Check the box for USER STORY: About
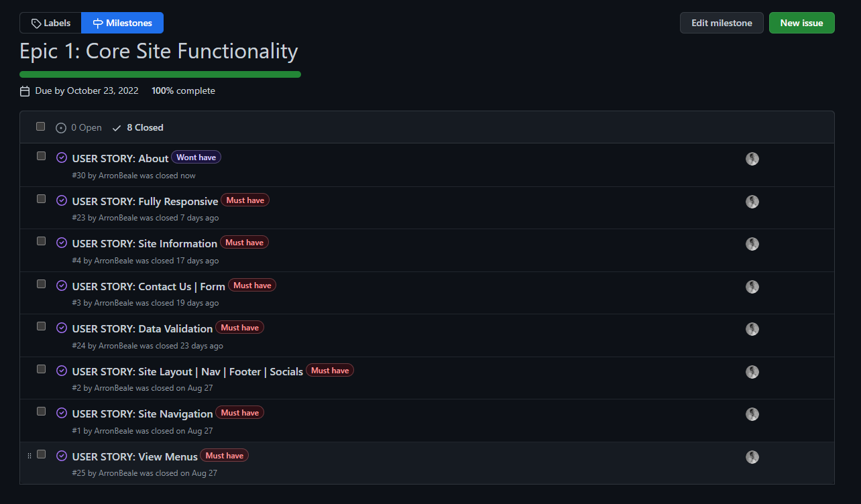This screenshot has width=861, height=504. 41,156
